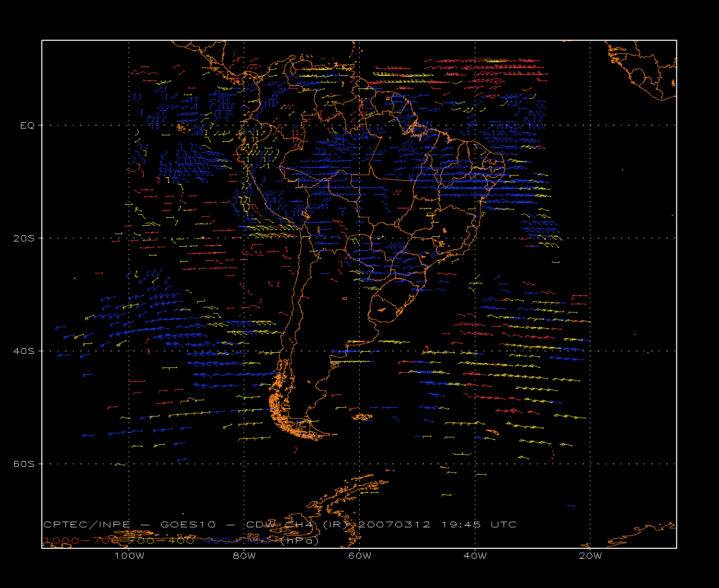Click the 20S latitude label

24,238
